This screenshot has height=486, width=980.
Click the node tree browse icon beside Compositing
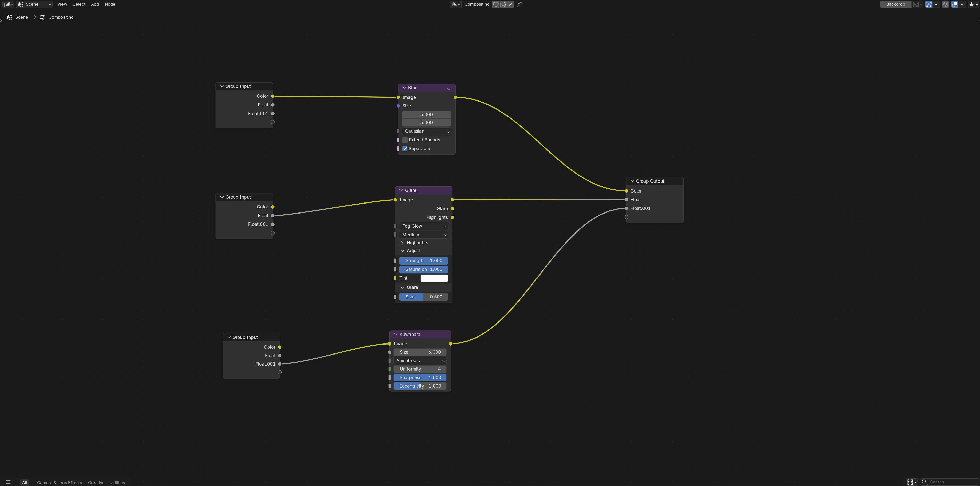(456, 4)
